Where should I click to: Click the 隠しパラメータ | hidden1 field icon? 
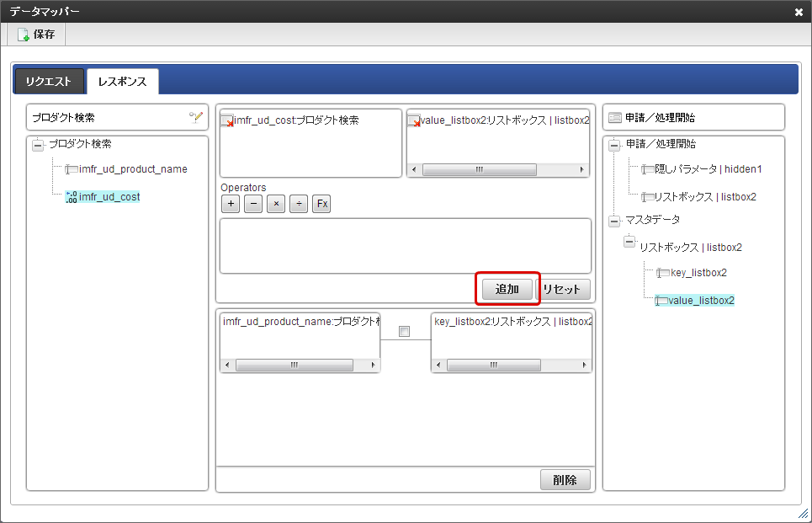point(647,169)
